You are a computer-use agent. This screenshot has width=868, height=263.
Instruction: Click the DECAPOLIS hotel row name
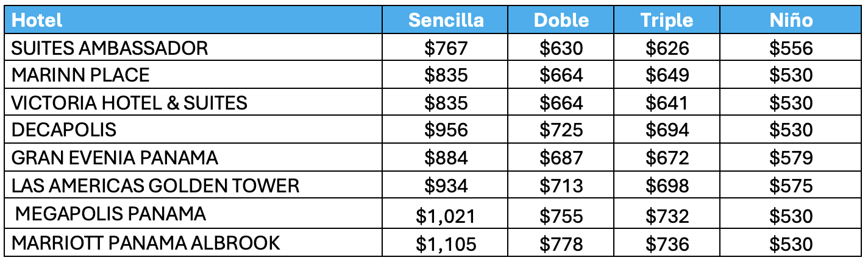pyautogui.click(x=63, y=130)
